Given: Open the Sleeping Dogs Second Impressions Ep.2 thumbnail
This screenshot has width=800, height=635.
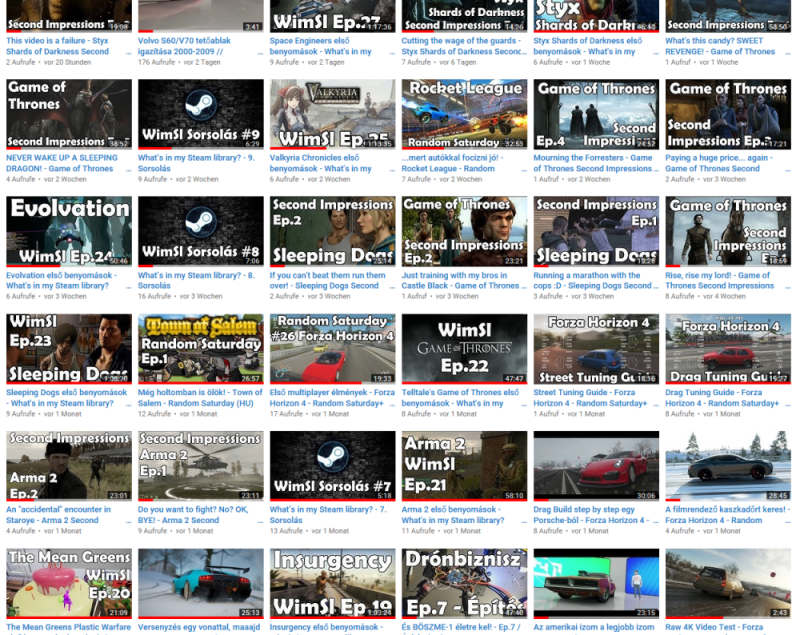Looking at the screenshot, I should coord(333,231).
